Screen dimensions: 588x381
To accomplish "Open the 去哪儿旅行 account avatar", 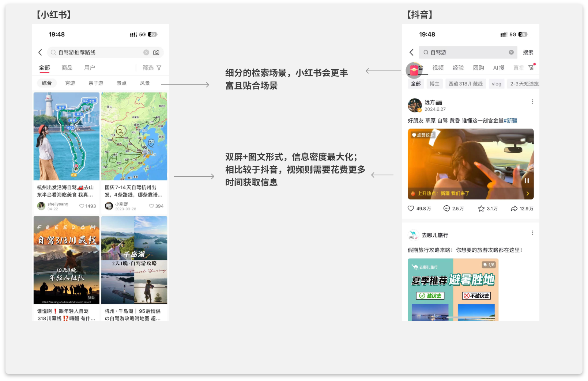I will pyautogui.click(x=413, y=235).
